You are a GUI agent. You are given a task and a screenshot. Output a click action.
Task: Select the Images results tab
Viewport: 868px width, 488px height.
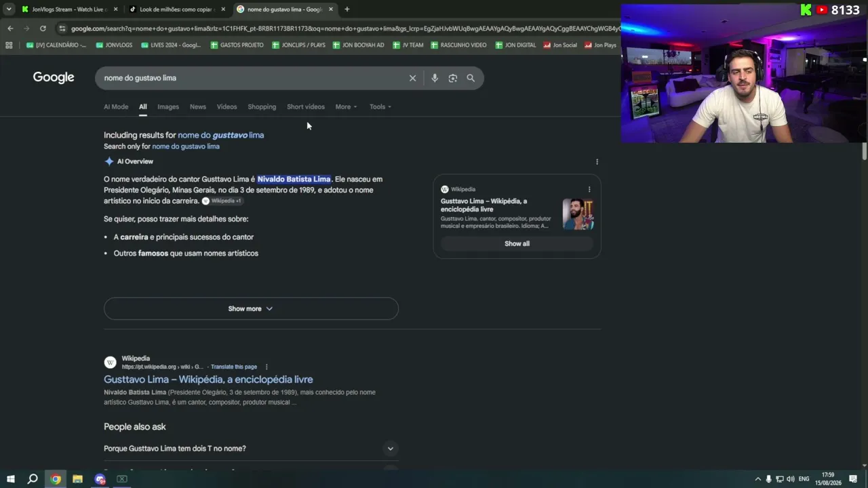(168, 106)
